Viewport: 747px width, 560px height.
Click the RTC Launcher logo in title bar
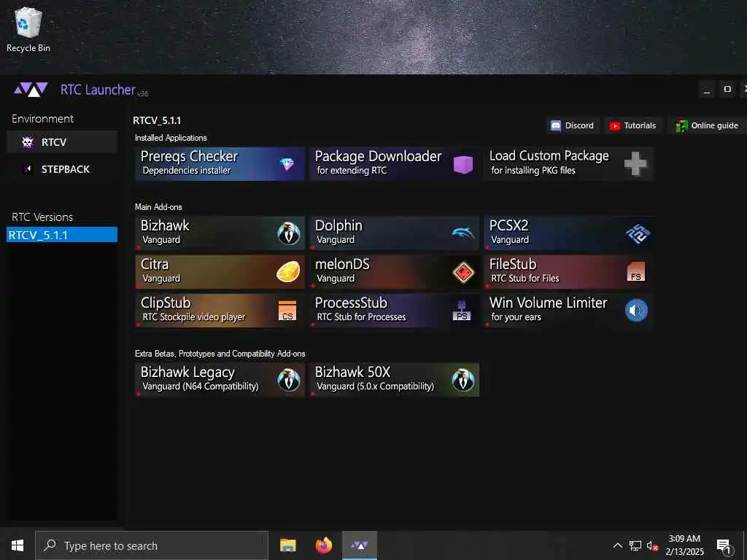pos(31,90)
